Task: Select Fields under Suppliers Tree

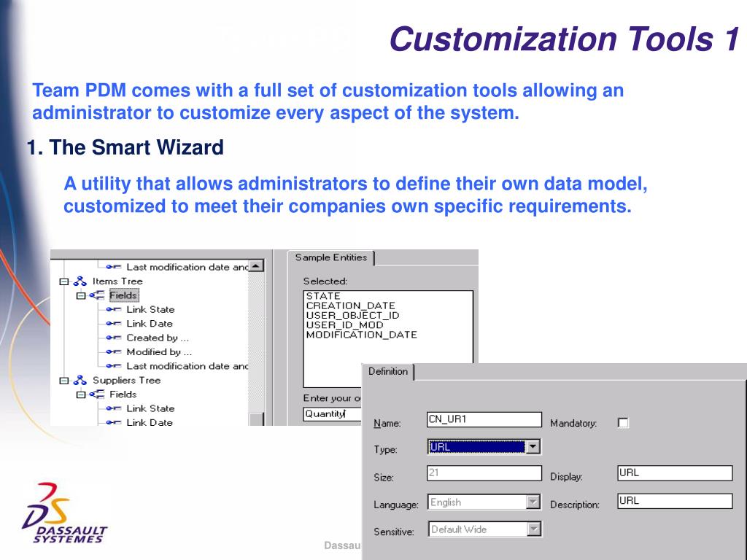Action: [x=123, y=394]
